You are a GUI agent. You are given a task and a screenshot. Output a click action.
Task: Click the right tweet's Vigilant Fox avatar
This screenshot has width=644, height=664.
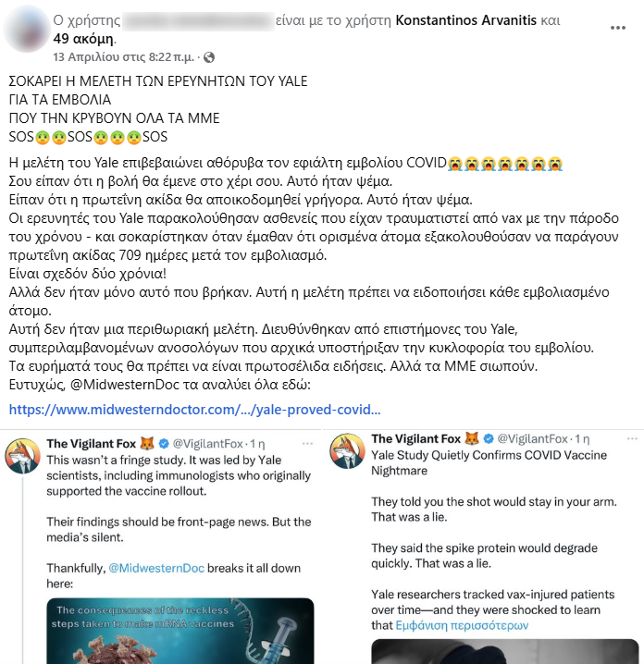(347, 450)
